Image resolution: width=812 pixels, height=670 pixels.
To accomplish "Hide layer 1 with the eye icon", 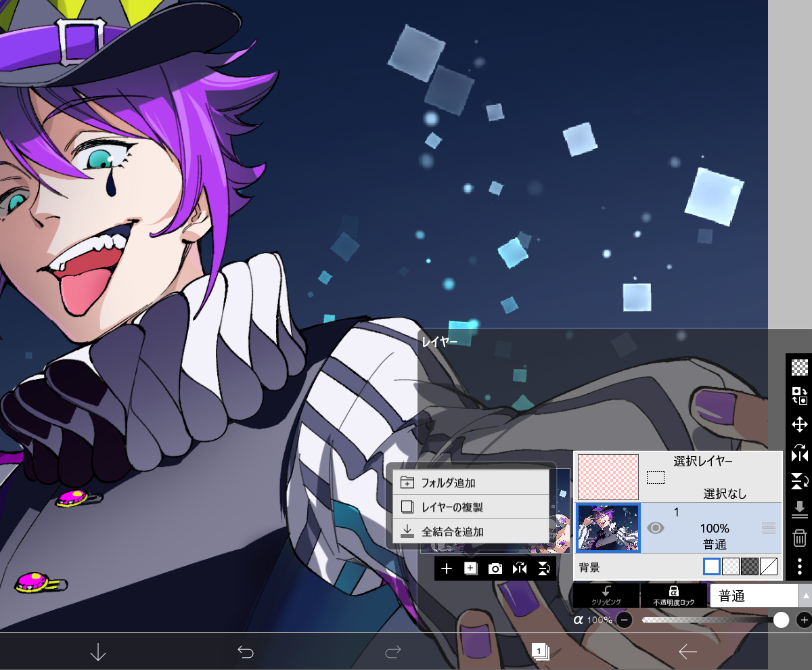I will [x=655, y=528].
